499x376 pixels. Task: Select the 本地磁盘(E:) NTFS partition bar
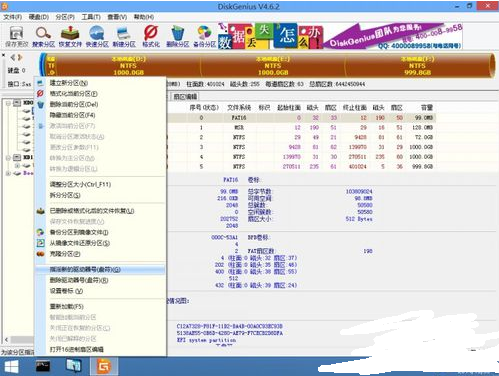[x=273, y=66]
